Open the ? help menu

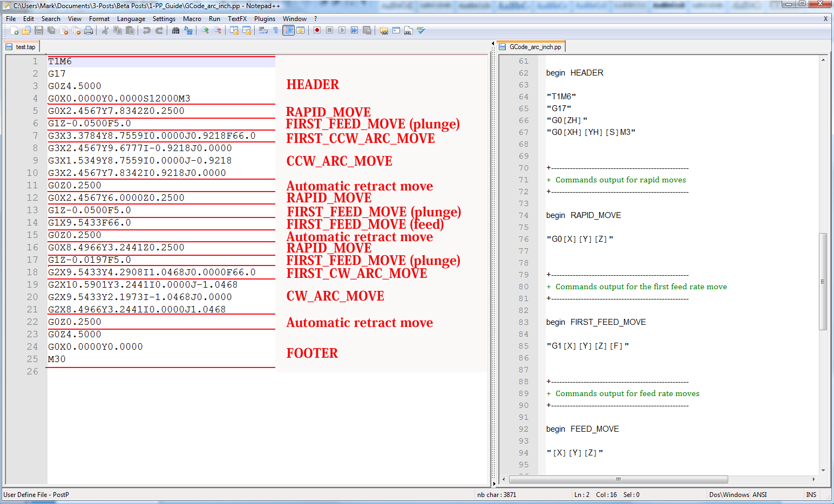click(x=316, y=19)
